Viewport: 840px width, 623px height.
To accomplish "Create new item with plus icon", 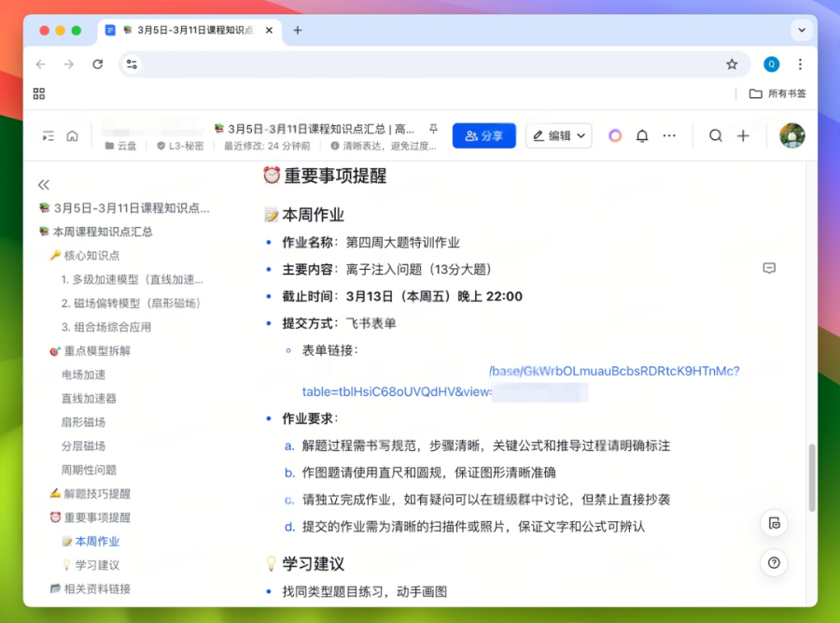I will [x=743, y=135].
